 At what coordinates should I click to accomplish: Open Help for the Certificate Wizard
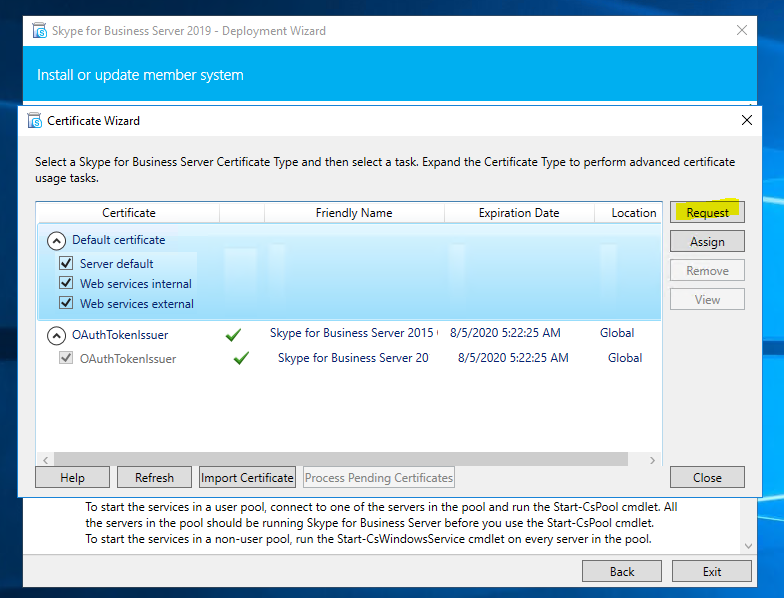(x=72, y=477)
